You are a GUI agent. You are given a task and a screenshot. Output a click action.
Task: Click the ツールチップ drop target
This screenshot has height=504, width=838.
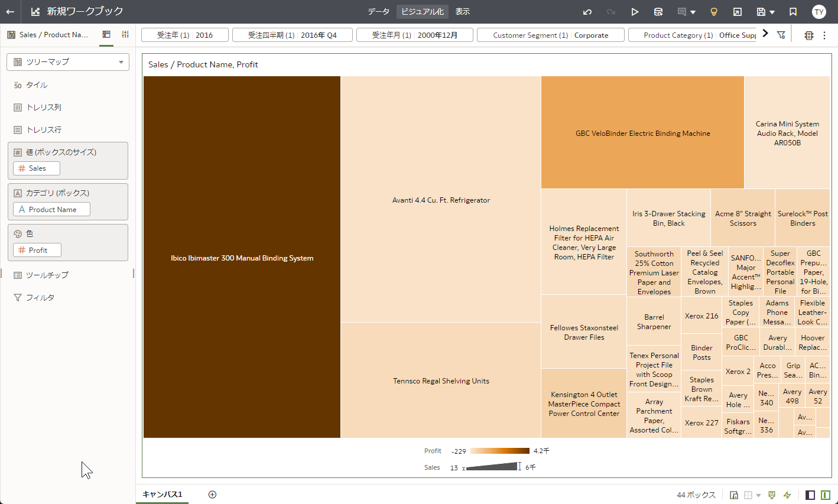pos(68,275)
